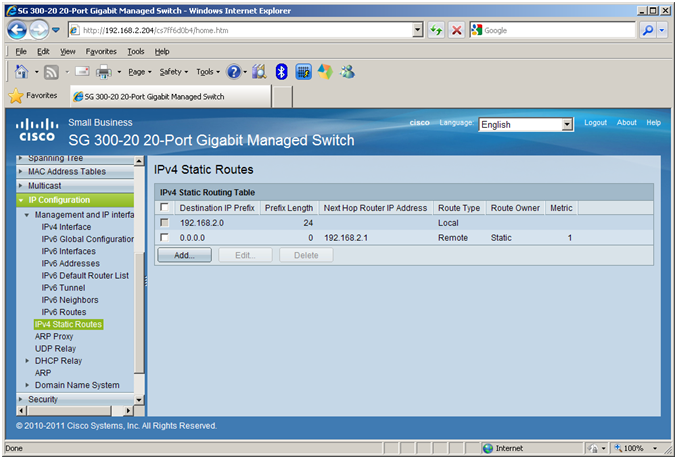Click the Delete button
Viewport: 677px width, 459px height.
[x=306, y=255]
